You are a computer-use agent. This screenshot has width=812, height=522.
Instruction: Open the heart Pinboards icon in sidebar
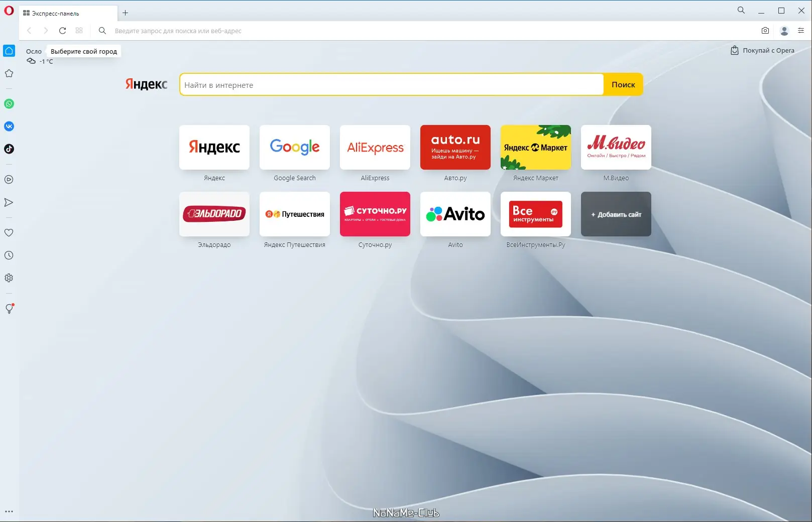9,233
